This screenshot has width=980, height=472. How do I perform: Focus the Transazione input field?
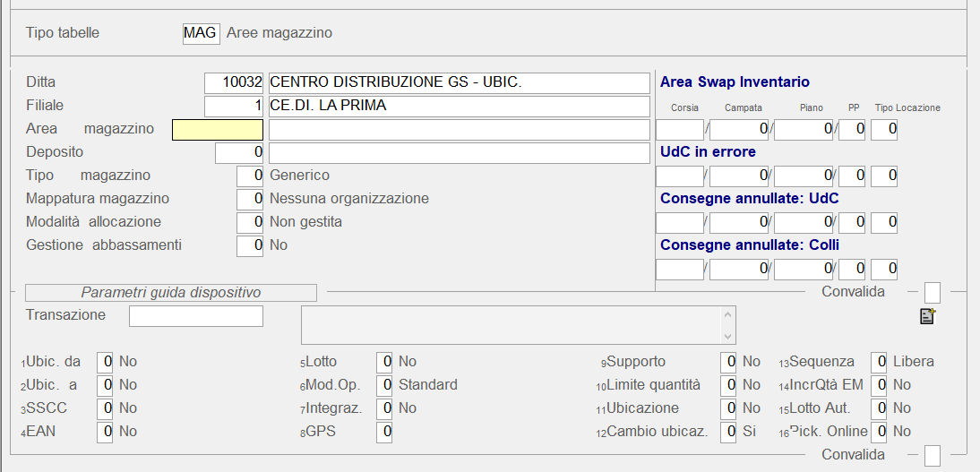click(196, 316)
